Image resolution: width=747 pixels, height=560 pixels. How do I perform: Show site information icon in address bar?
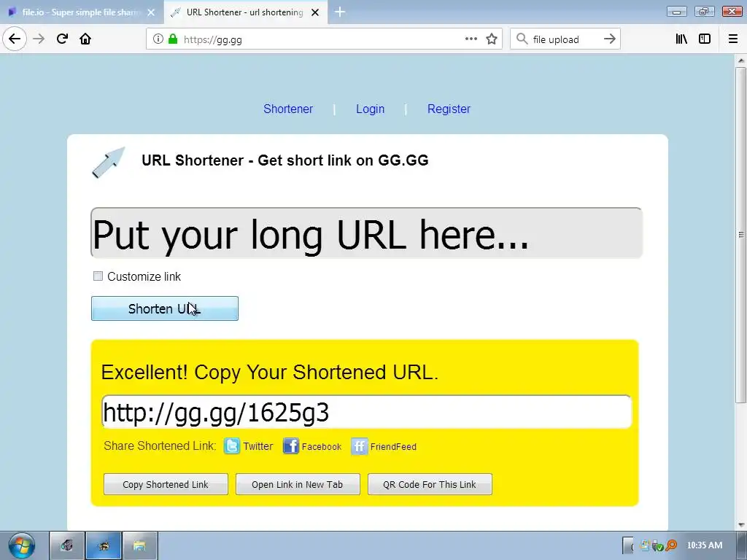tap(158, 39)
